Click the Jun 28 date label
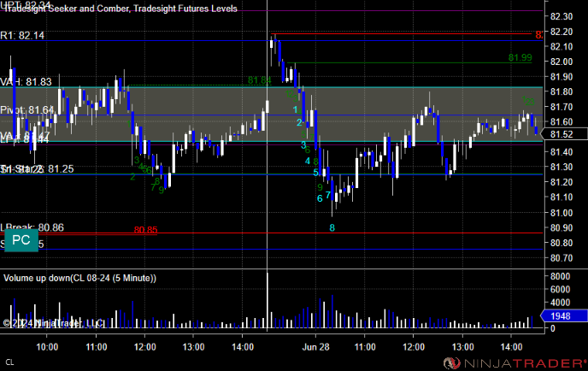This screenshot has height=371, width=588. click(x=315, y=347)
